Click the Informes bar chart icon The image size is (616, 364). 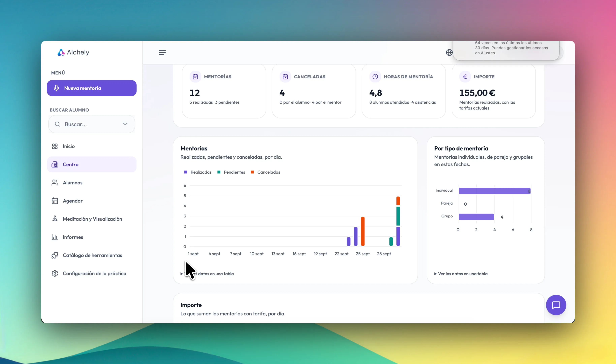pyautogui.click(x=55, y=237)
